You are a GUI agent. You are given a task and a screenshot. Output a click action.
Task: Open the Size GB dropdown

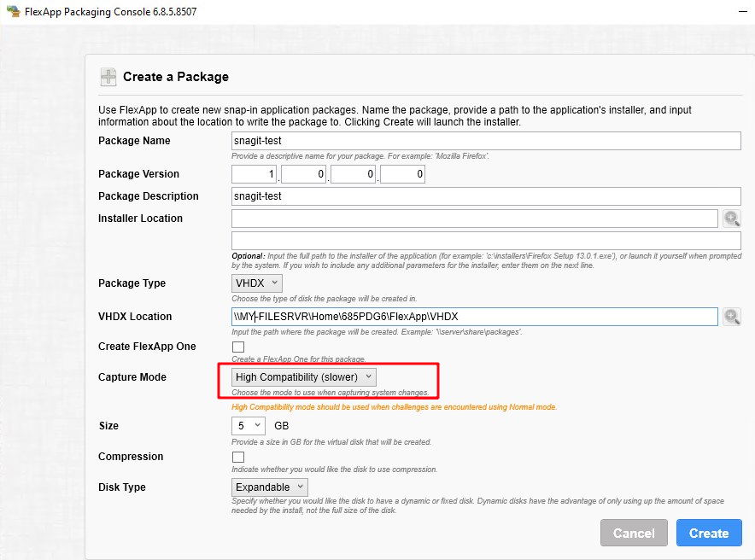(249, 426)
